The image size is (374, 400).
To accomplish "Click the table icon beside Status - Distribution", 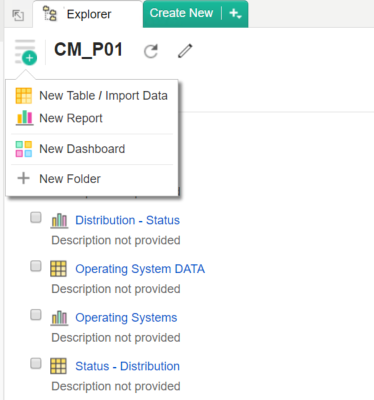I will pos(58,366).
